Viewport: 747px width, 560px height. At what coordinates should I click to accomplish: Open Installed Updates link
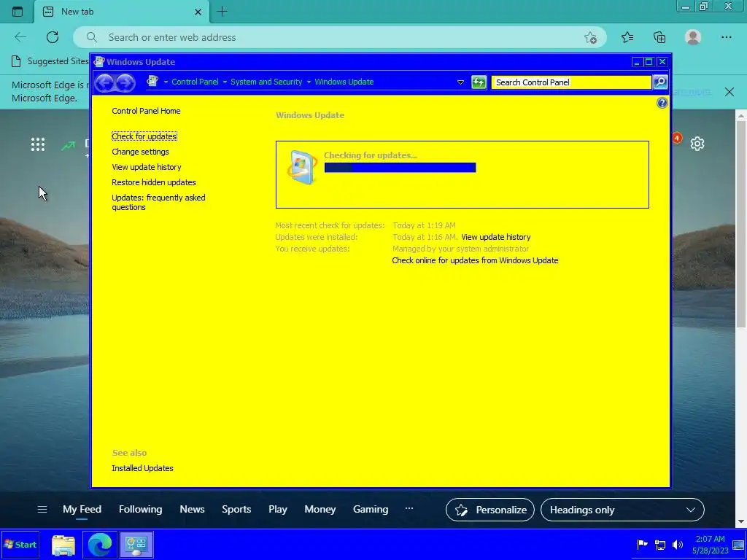142,468
